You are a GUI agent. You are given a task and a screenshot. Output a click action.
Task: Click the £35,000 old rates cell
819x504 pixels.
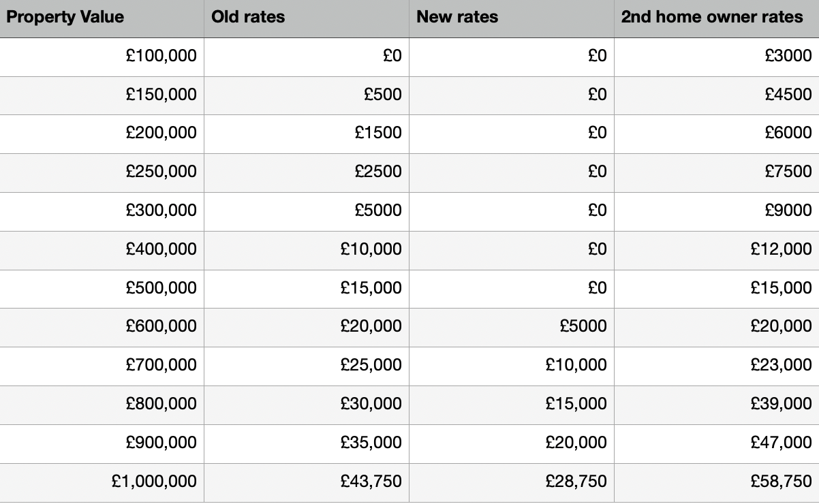[x=307, y=444]
